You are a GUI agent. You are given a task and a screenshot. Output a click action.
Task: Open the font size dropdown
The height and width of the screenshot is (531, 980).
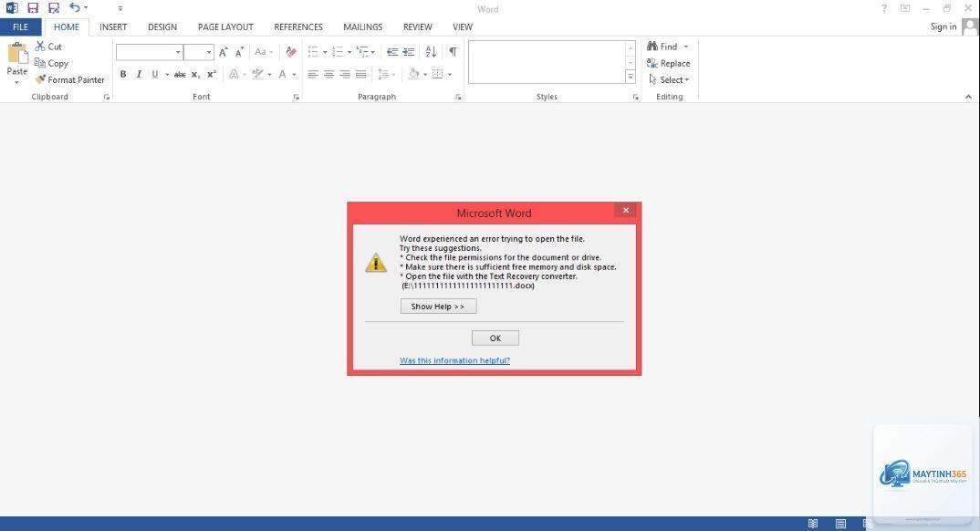click(209, 52)
